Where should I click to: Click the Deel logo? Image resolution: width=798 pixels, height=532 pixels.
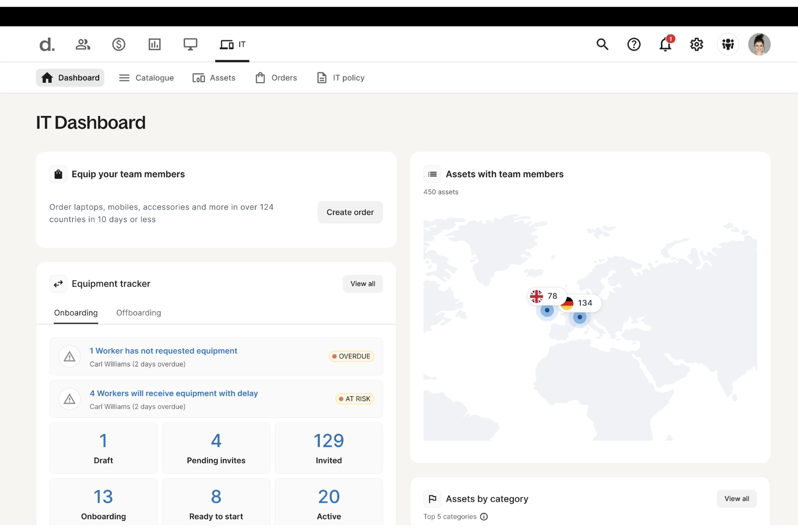(x=46, y=44)
